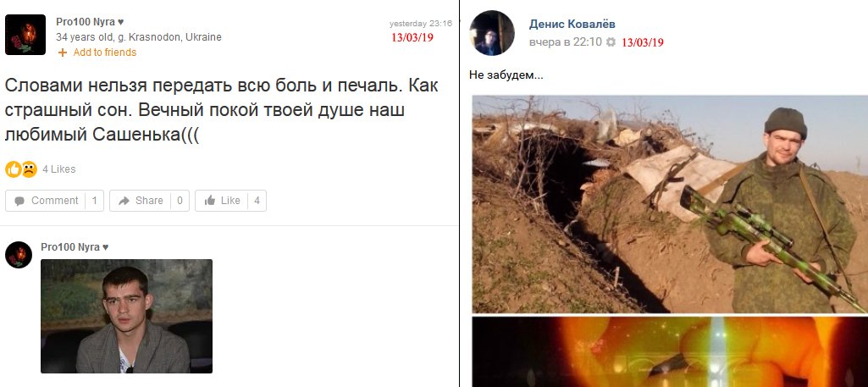The image size is (868, 387).
Task: Click Денис Ковалёв round avatar
Action: click(492, 33)
